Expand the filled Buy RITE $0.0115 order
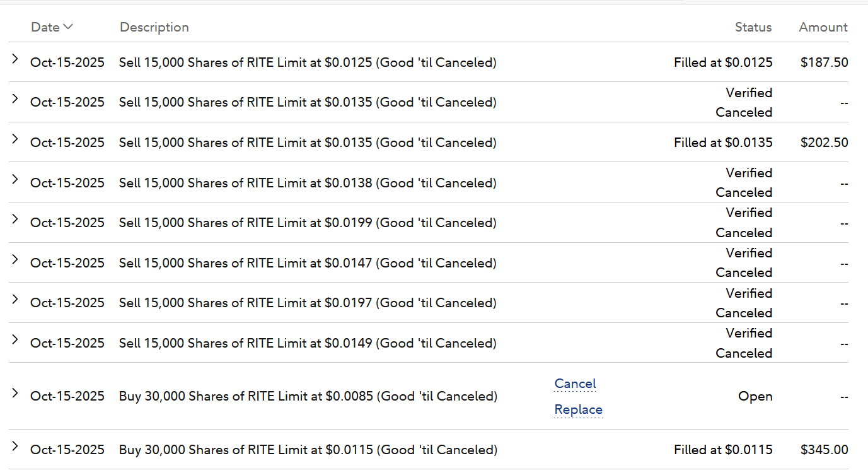 click(x=15, y=447)
